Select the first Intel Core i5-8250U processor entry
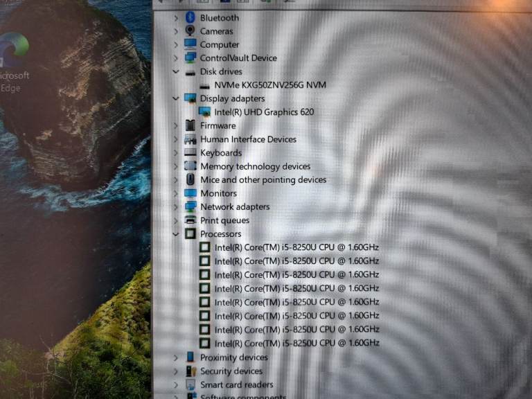Screen dimensions: 532x399 pyautogui.click(x=296, y=247)
